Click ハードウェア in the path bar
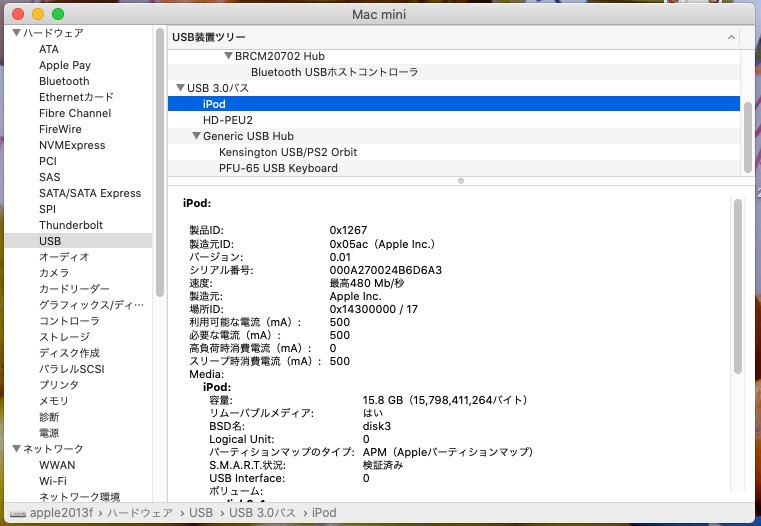This screenshot has width=761, height=526. pos(140,513)
